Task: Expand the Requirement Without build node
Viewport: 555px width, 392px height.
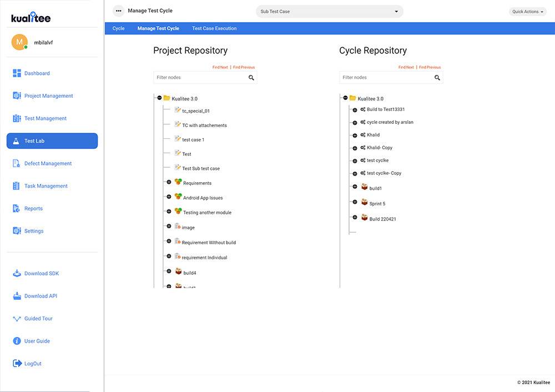Action: pos(169,241)
